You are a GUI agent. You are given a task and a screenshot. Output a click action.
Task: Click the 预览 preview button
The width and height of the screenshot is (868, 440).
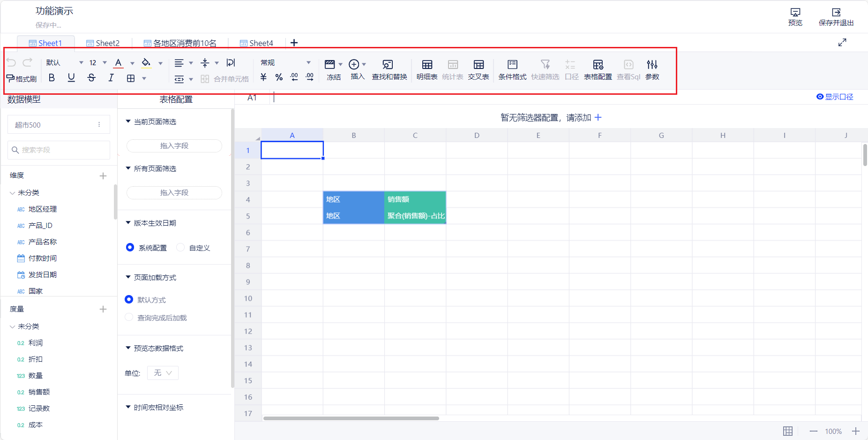pos(795,17)
